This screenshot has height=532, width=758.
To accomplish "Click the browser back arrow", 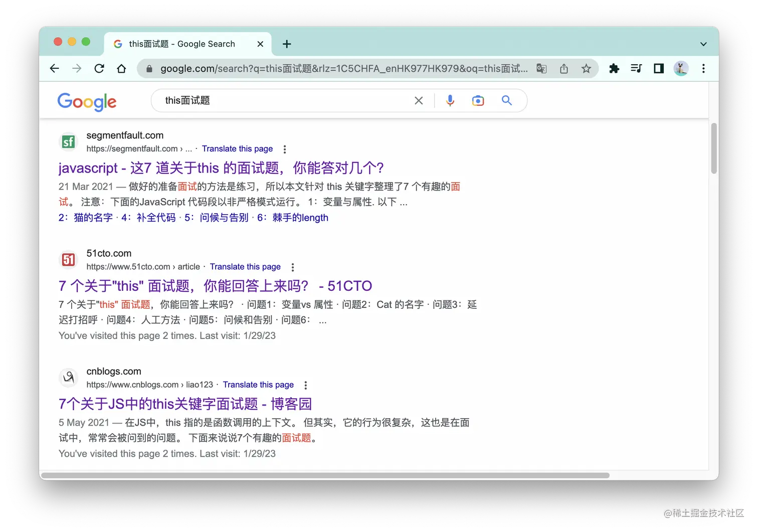I will (54, 69).
